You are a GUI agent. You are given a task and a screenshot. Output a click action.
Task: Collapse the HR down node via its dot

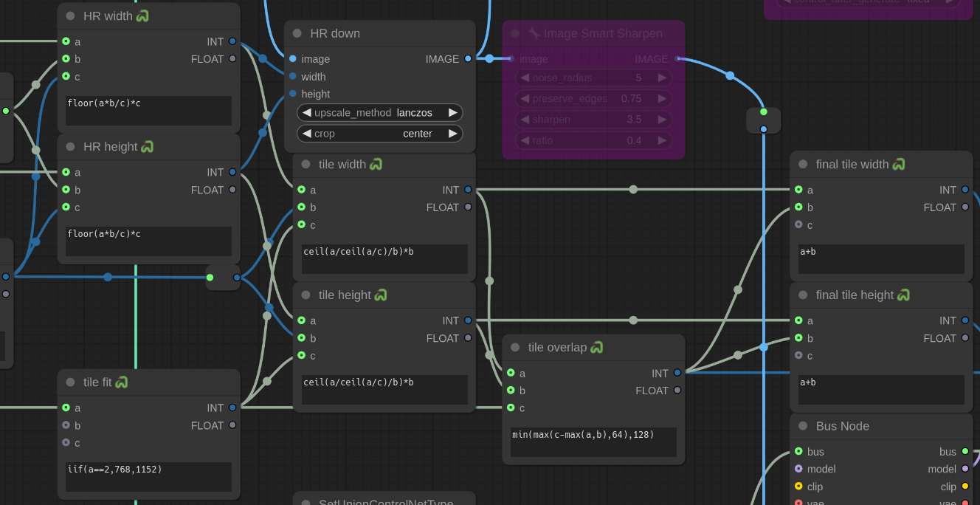[297, 33]
